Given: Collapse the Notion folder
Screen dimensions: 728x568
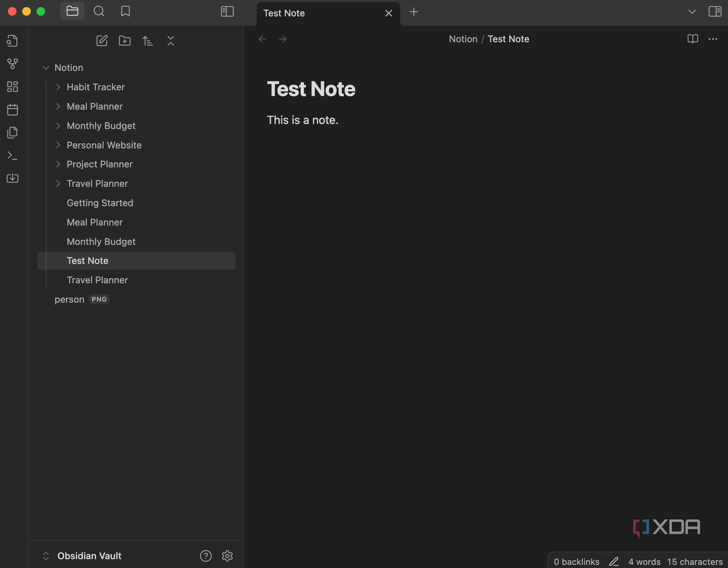Looking at the screenshot, I should click(x=46, y=68).
